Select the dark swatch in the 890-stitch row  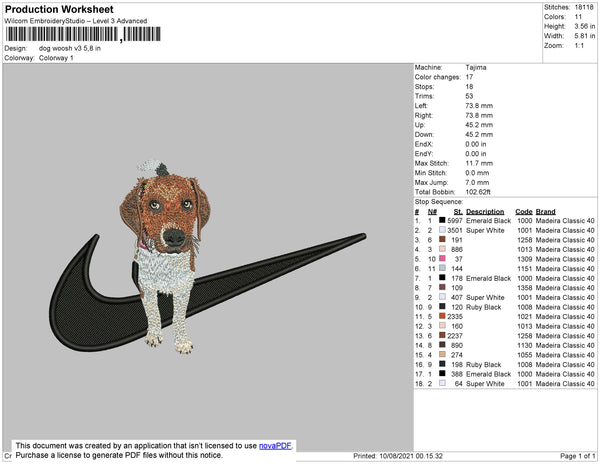442,345
